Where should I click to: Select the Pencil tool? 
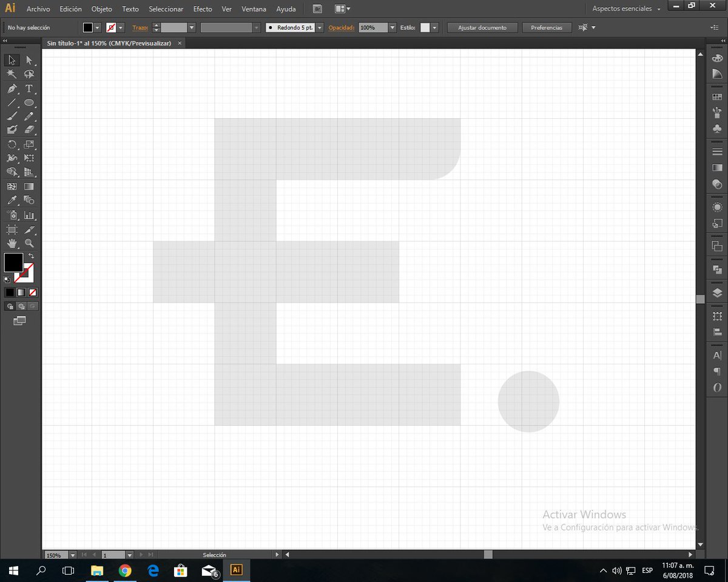29,116
